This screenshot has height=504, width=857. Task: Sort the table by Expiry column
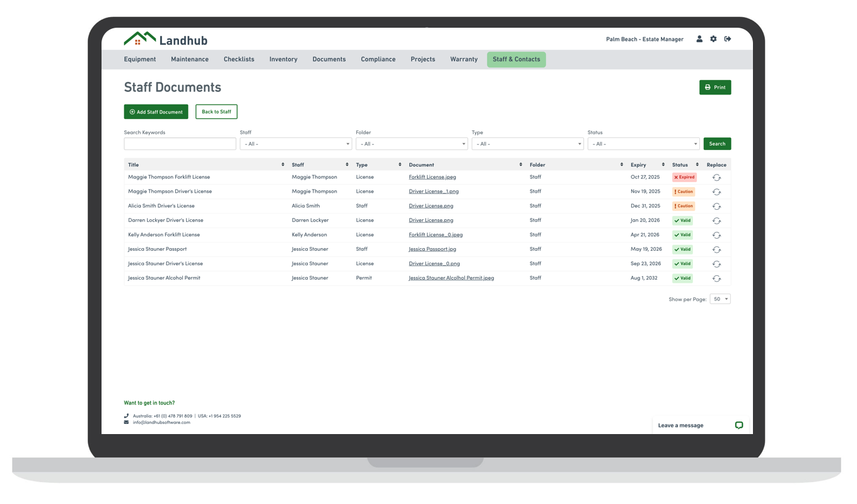pos(663,165)
